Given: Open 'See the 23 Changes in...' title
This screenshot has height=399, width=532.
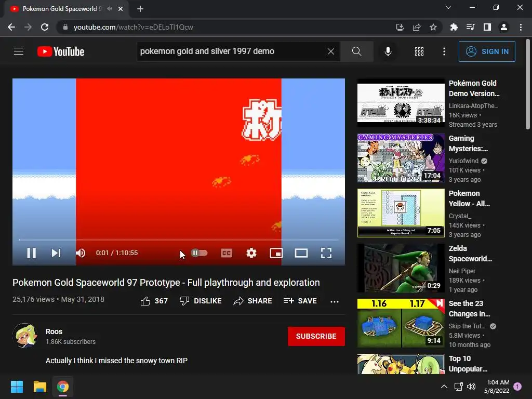Looking at the screenshot, I should pos(469,309).
